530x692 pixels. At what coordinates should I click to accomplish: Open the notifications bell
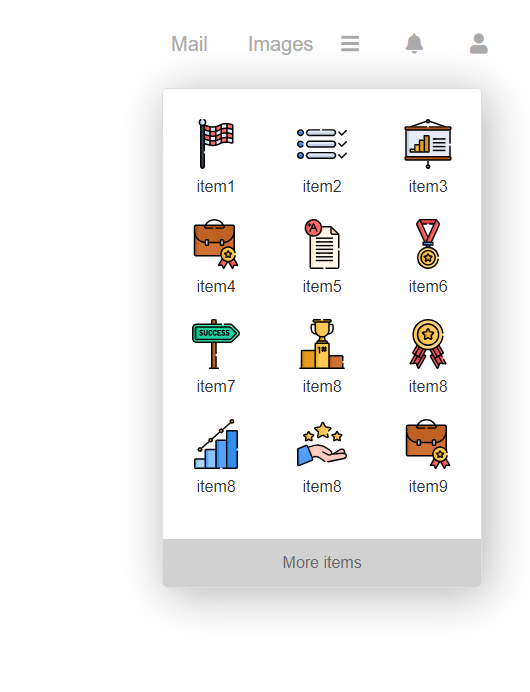tap(414, 44)
